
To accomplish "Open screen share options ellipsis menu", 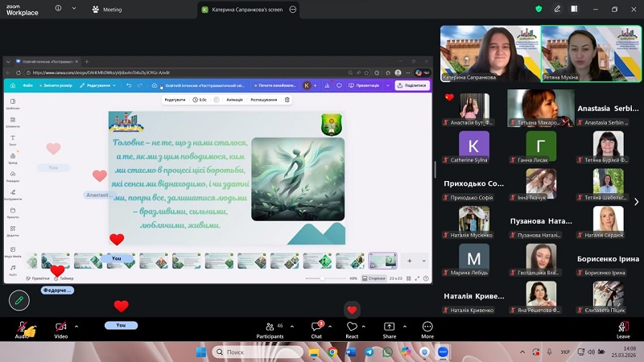I will pyautogui.click(x=293, y=10).
